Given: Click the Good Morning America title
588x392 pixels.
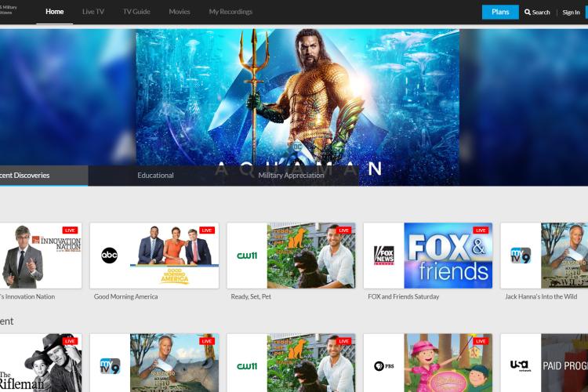Looking at the screenshot, I should point(126,296).
